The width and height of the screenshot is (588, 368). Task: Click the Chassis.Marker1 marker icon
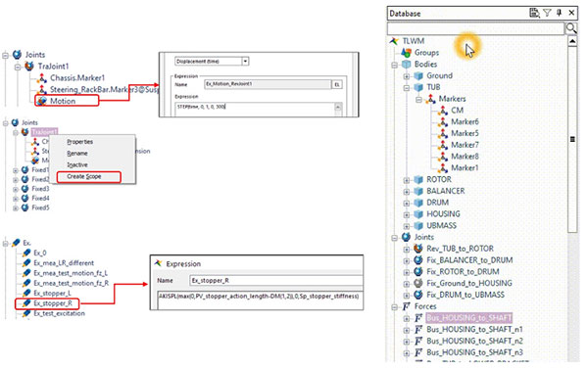pyautogui.click(x=42, y=78)
